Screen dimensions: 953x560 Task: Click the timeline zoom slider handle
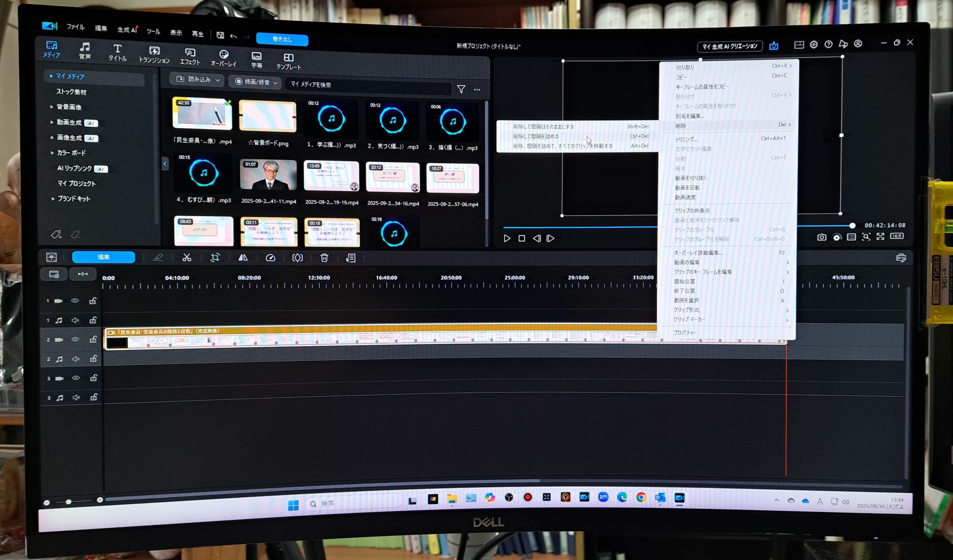pos(68,502)
